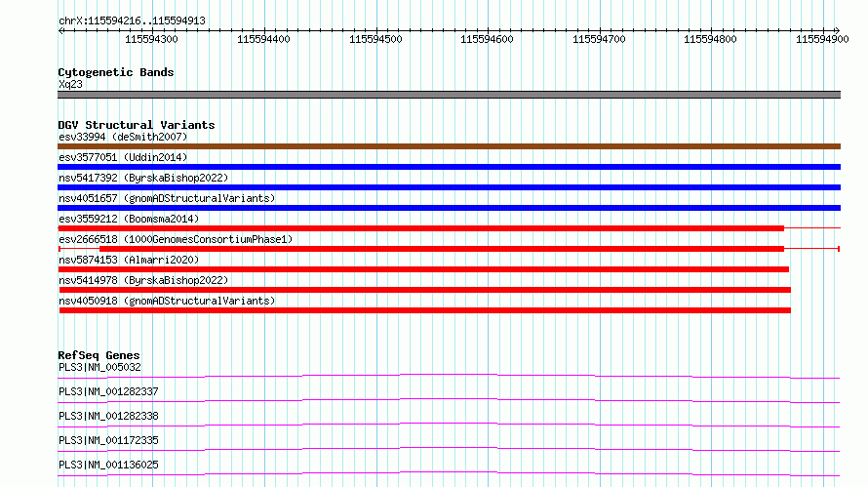Screen dimensions: 868x487
Task: Select the magenta PLS3|NM_001136025 transcript line
Action: click(x=449, y=474)
